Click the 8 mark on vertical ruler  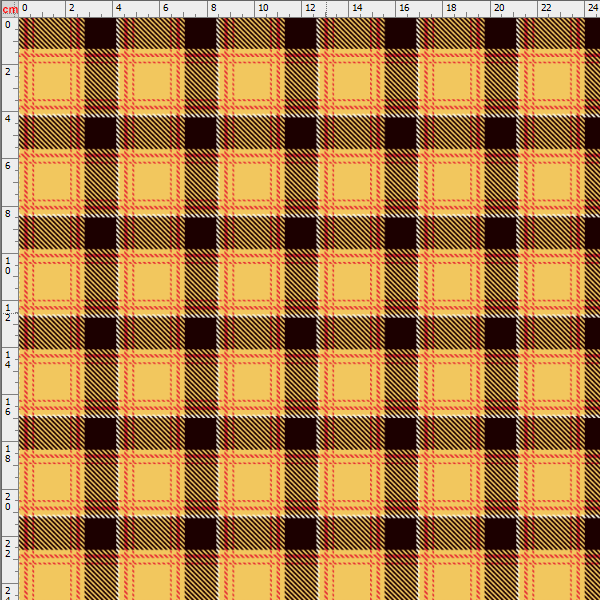[x=8, y=213]
